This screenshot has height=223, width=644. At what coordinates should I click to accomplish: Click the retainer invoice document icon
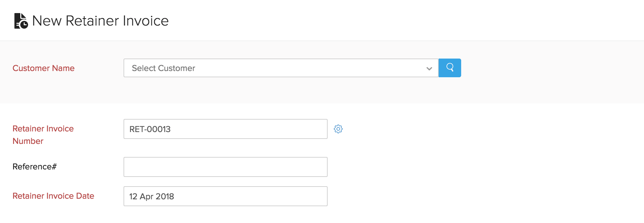tap(21, 21)
